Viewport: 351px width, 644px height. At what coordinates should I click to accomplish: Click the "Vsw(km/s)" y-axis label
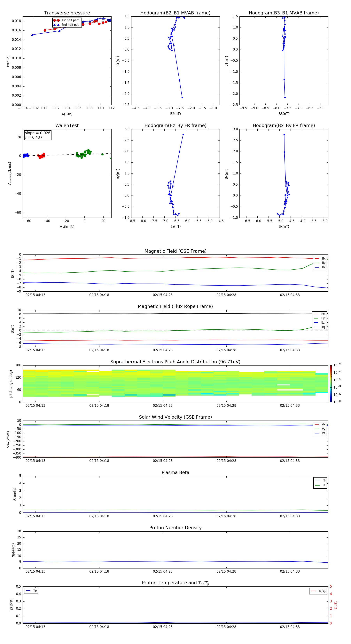[8, 439]
